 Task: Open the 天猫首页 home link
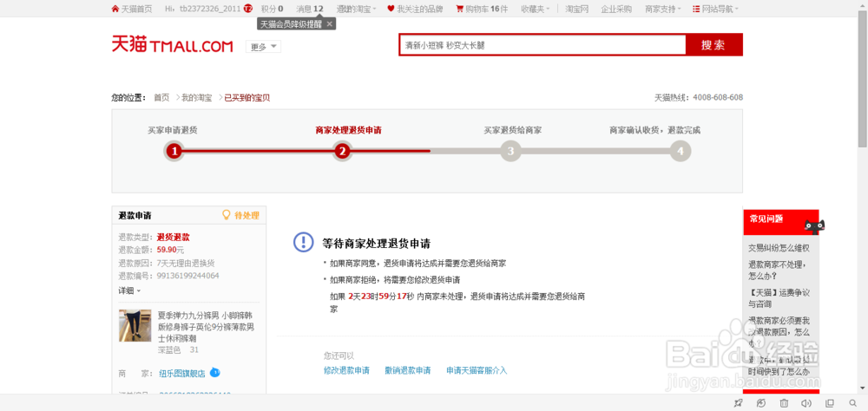pos(132,9)
